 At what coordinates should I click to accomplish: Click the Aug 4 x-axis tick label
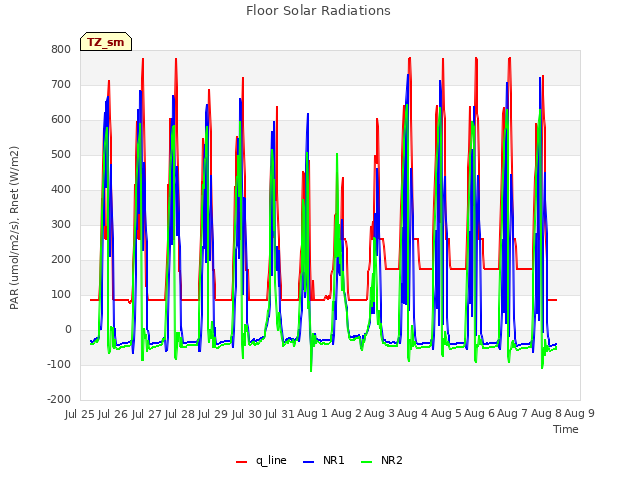(412, 413)
